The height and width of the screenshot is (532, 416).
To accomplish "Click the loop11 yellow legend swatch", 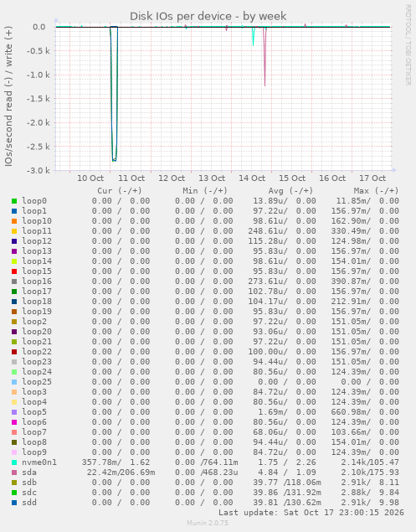I will pos(14,231).
